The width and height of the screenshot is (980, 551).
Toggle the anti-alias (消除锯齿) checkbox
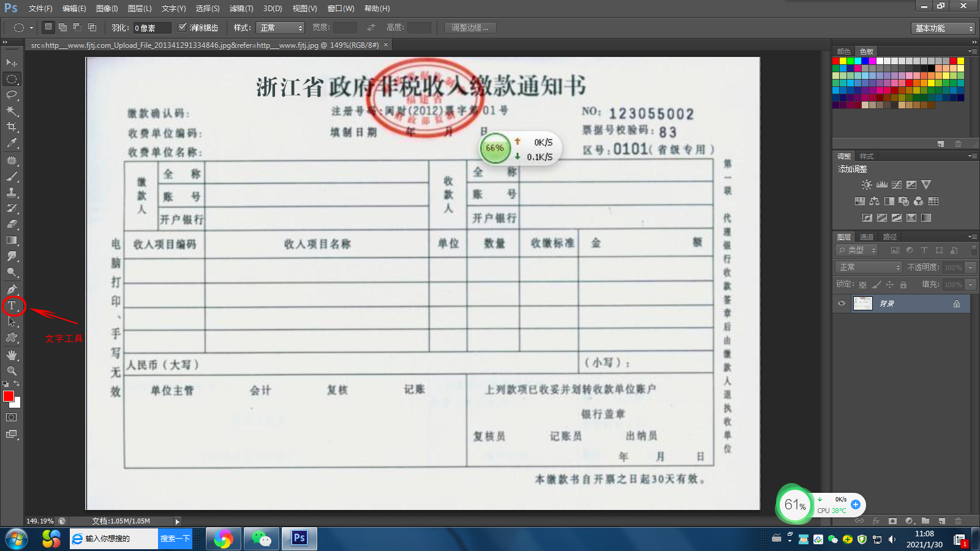tap(182, 28)
